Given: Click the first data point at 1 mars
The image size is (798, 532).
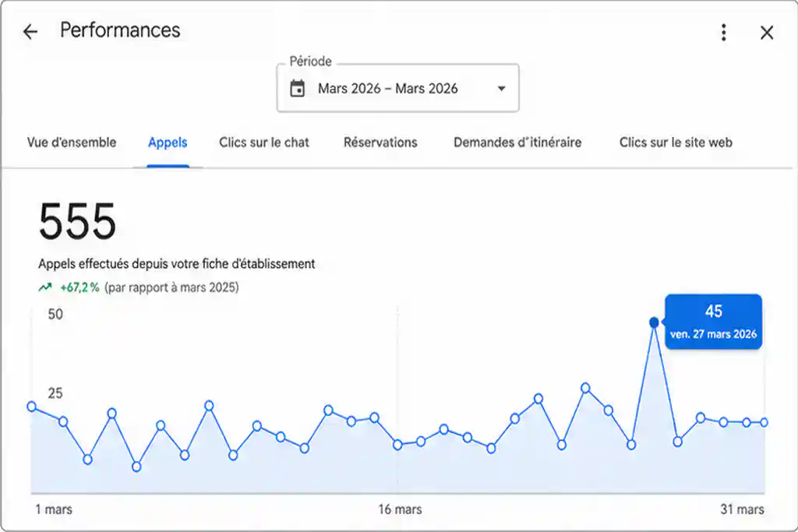Looking at the screenshot, I should 31,407.
